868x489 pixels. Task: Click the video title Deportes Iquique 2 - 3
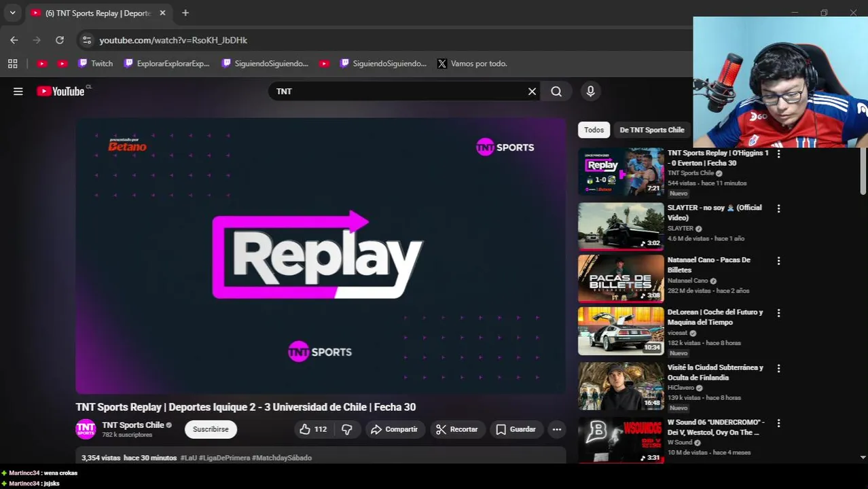click(x=245, y=407)
